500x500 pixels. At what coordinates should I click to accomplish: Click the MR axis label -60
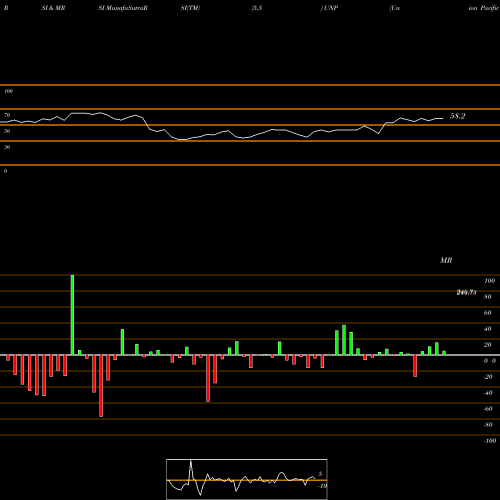click(488, 409)
